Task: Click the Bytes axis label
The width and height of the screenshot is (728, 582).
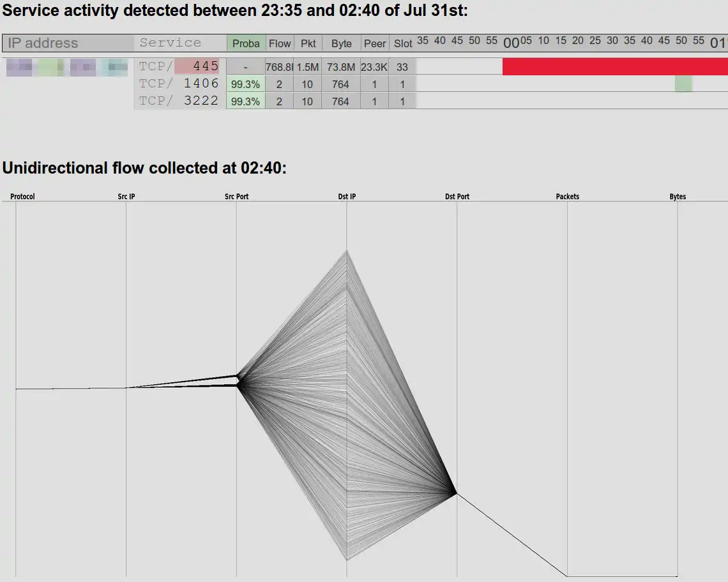Action: click(x=678, y=197)
